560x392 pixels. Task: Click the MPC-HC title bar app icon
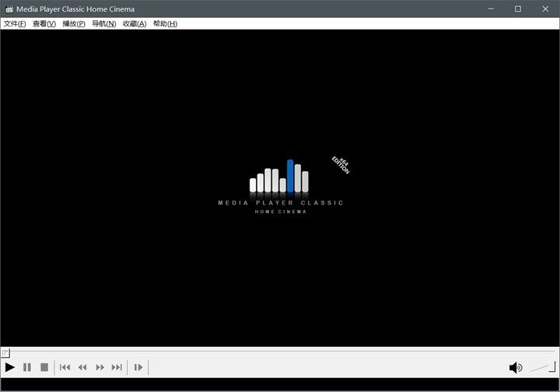[x=9, y=9]
